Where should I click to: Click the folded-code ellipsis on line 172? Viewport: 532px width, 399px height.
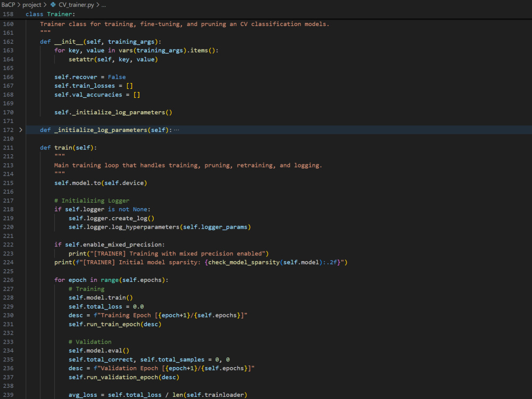[x=177, y=130]
